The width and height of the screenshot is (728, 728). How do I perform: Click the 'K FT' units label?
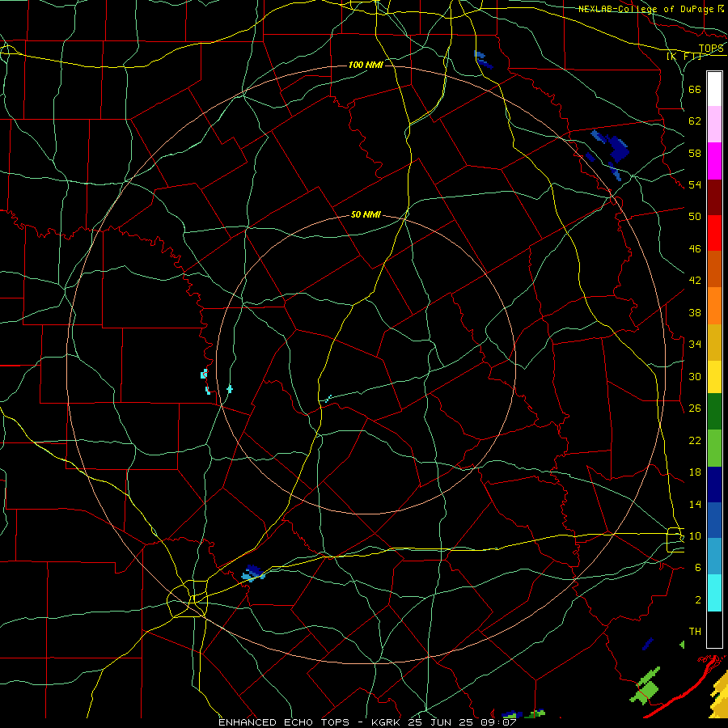(x=684, y=56)
